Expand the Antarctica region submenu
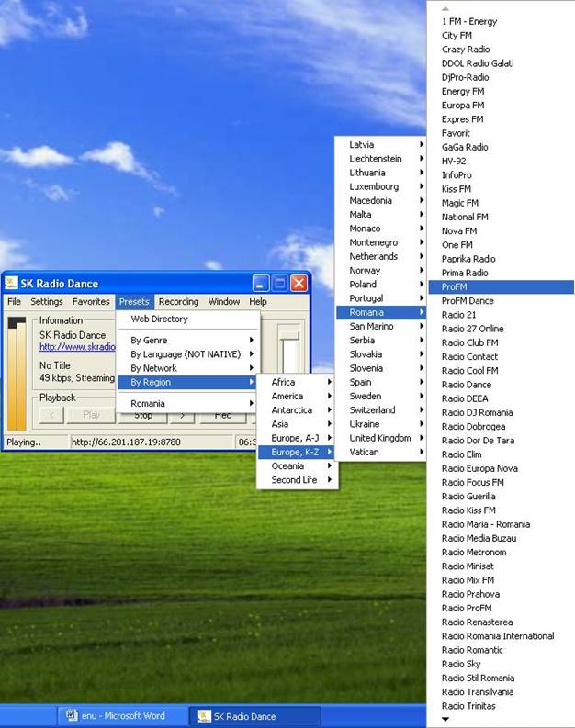 point(297,410)
